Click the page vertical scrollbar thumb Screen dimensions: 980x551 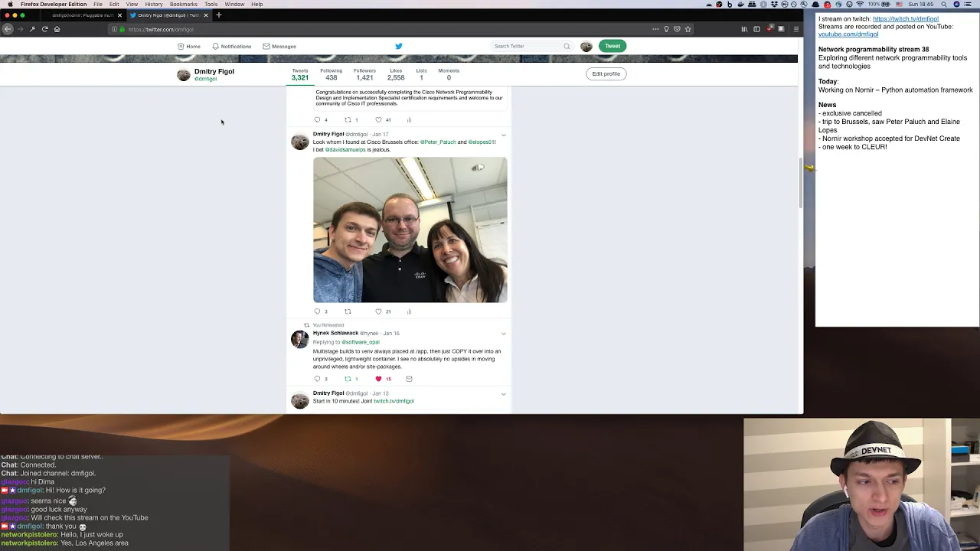tap(800, 184)
